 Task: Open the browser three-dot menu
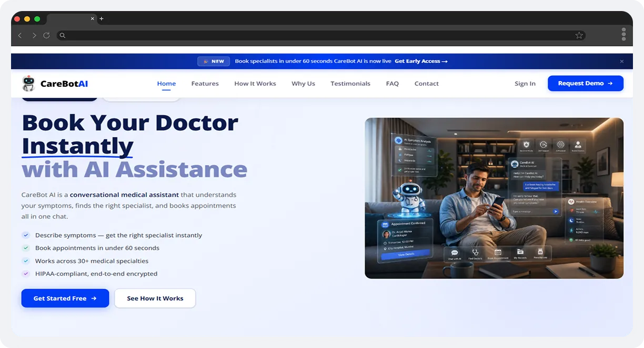click(x=623, y=34)
